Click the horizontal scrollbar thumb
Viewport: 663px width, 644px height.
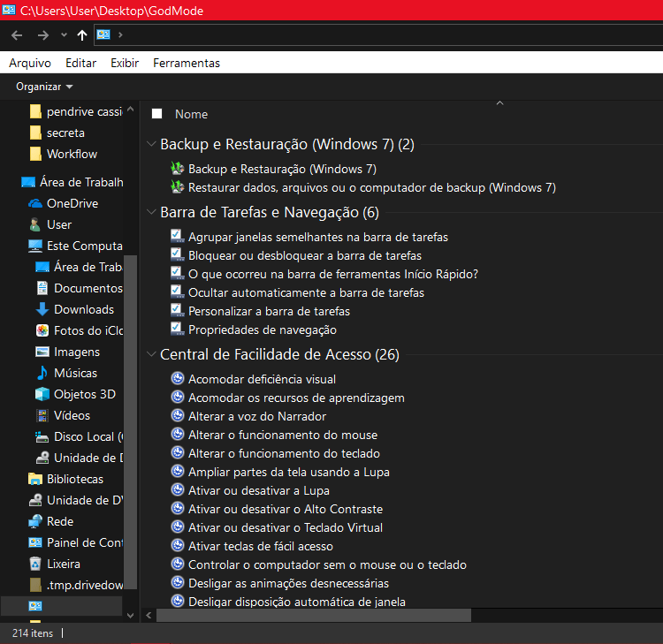click(314, 615)
